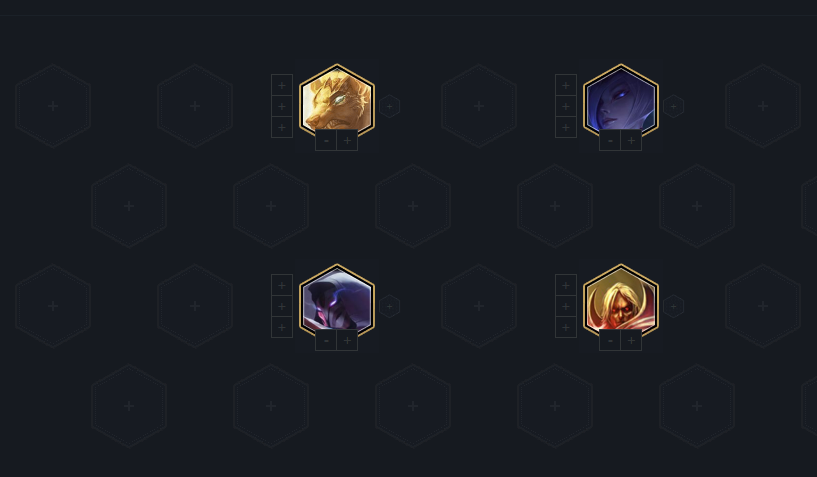The image size is (817, 477).
Task: Pick the blonde red-armored champion portrait
Action: click(x=621, y=302)
